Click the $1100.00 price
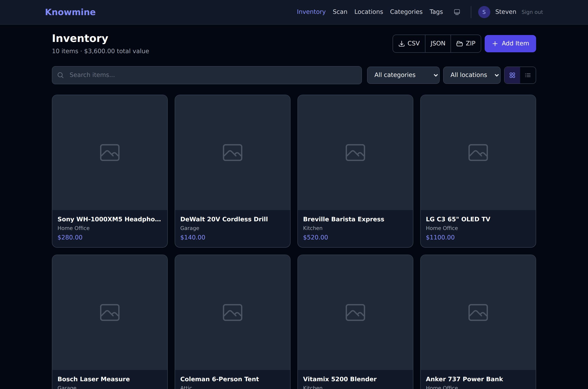The width and height of the screenshot is (588, 389). (440, 238)
